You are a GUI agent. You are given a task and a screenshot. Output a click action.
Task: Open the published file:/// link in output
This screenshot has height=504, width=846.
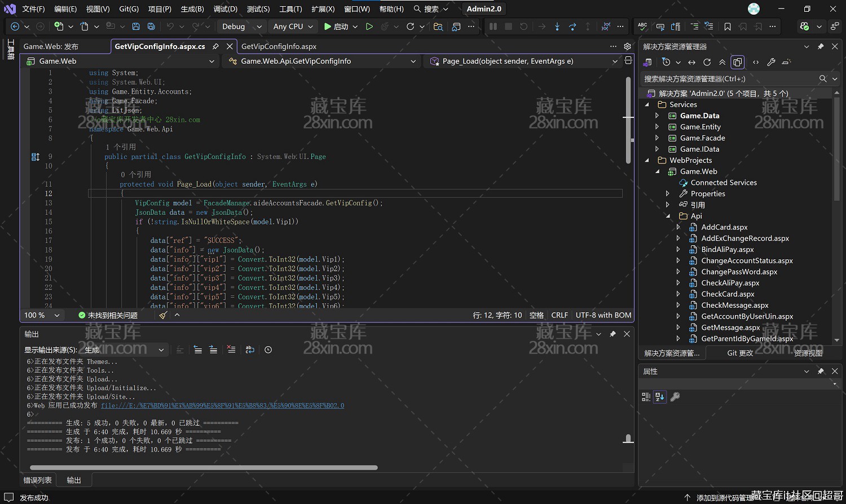click(x=223, y=405)
